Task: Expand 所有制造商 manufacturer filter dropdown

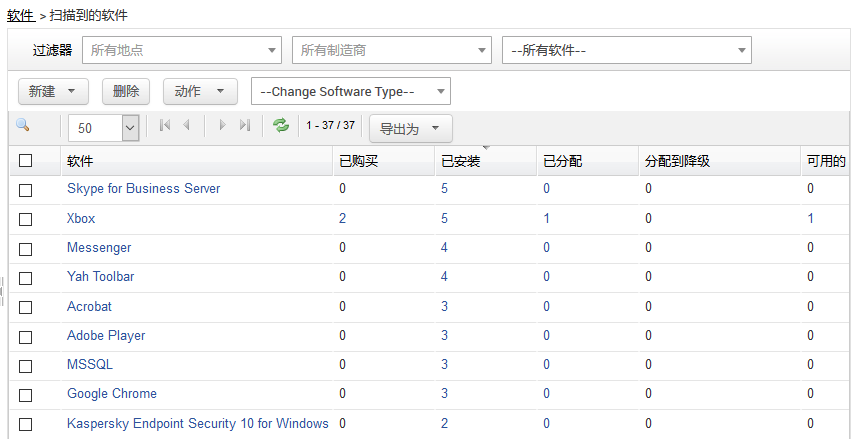Action: 391,50
